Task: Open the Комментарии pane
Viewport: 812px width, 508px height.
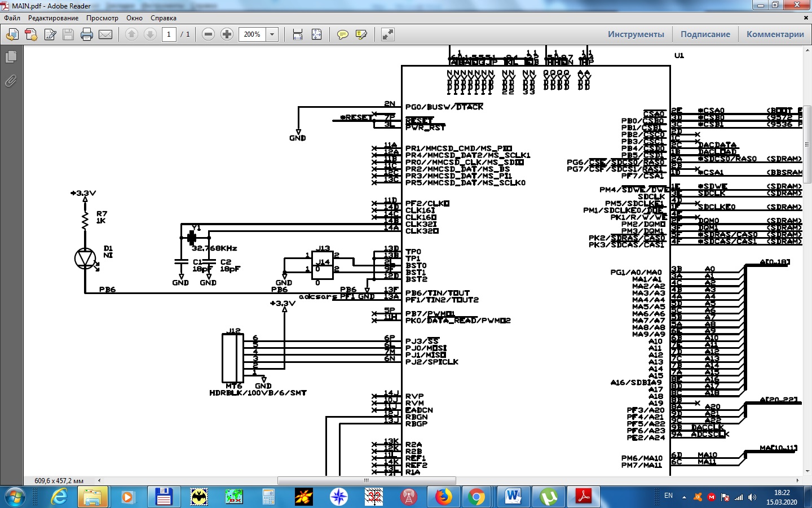Action: tap(775, 34)
